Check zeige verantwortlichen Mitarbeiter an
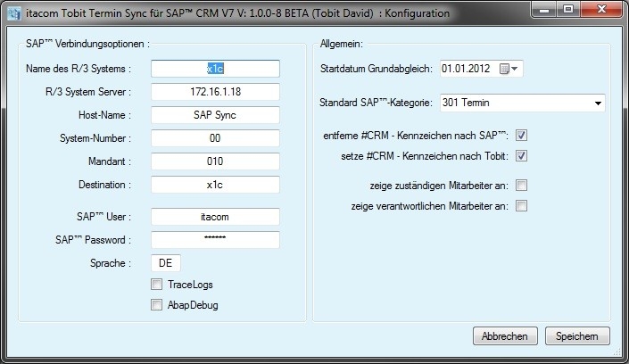This screenshot has width=629, height=364. coord(521,206)
